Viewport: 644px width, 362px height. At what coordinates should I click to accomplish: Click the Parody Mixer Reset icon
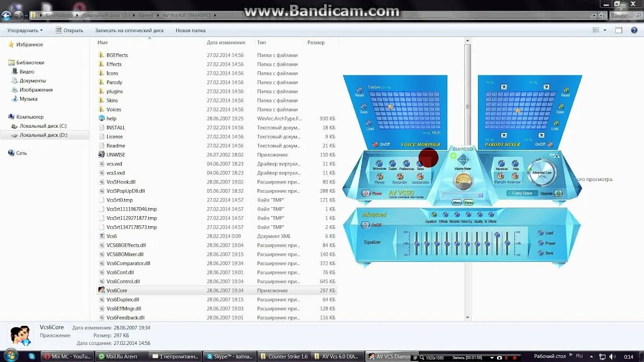[566, 89]
